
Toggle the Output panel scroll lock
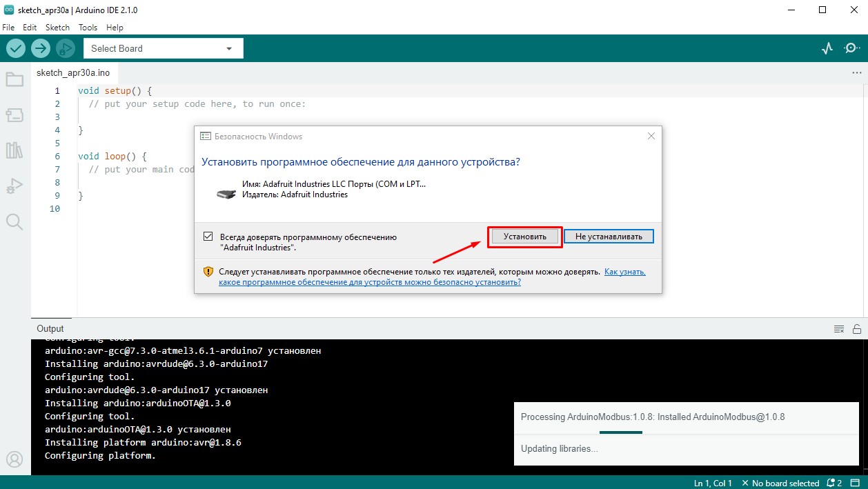857,329
